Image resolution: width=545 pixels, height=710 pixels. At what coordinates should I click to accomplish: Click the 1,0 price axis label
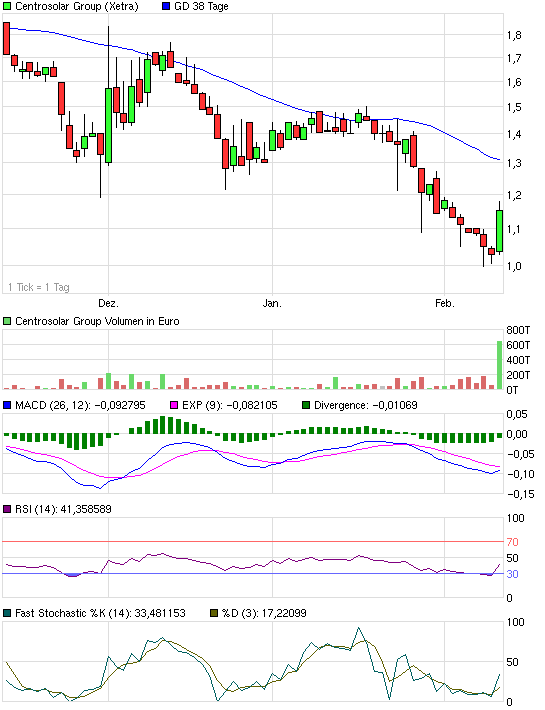tap(514, 266)
